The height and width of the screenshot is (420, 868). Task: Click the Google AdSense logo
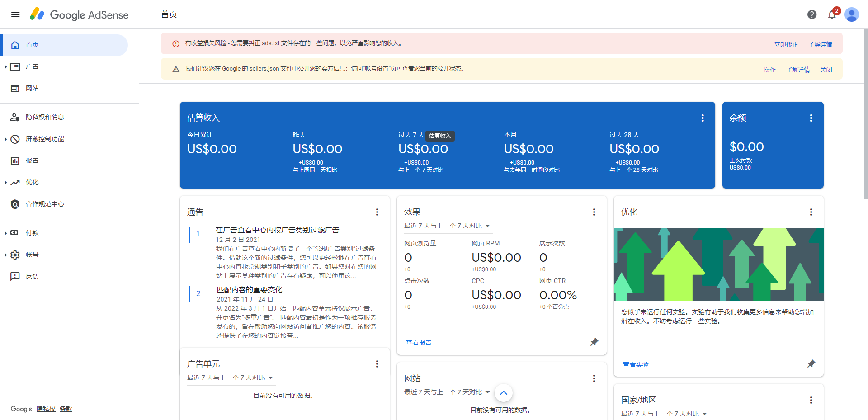tap(79, 14)
